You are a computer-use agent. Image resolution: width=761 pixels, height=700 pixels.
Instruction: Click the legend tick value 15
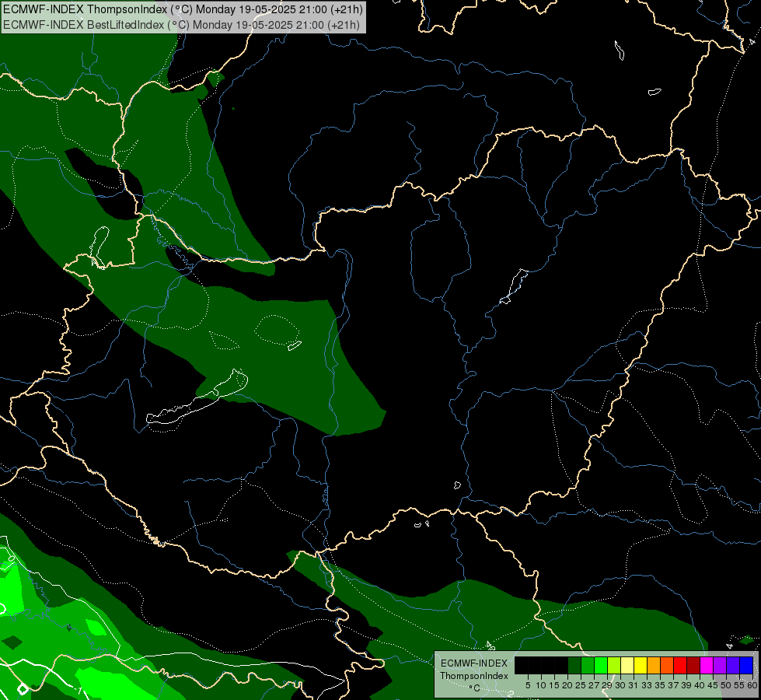point(554,685)
